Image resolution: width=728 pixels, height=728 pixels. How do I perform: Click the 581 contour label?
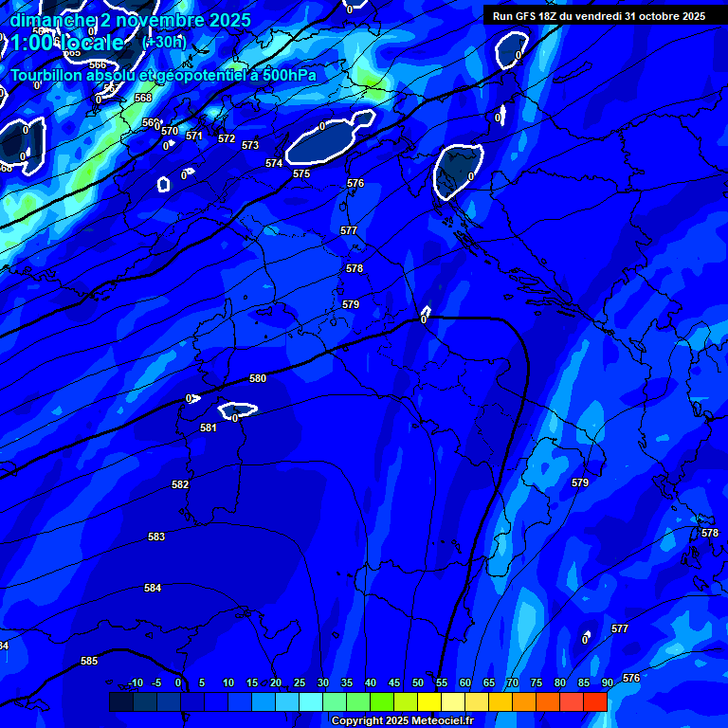[209, 428]
